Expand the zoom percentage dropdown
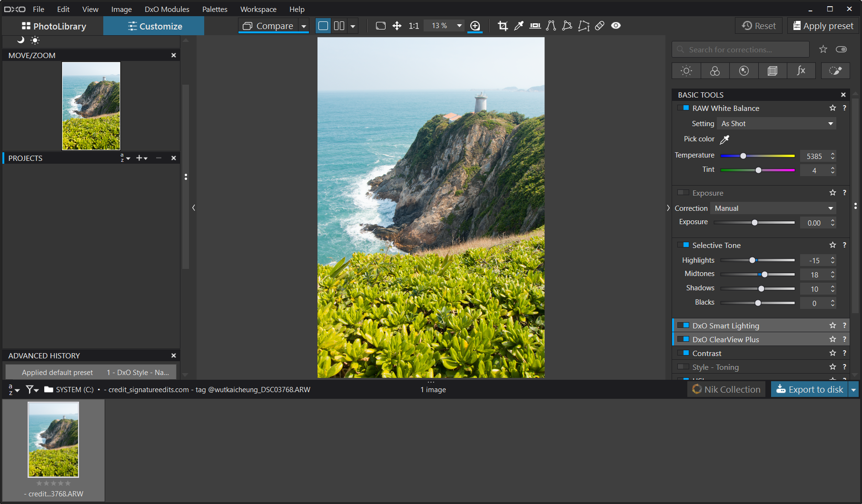862x504 pixels. pos(458,25)
